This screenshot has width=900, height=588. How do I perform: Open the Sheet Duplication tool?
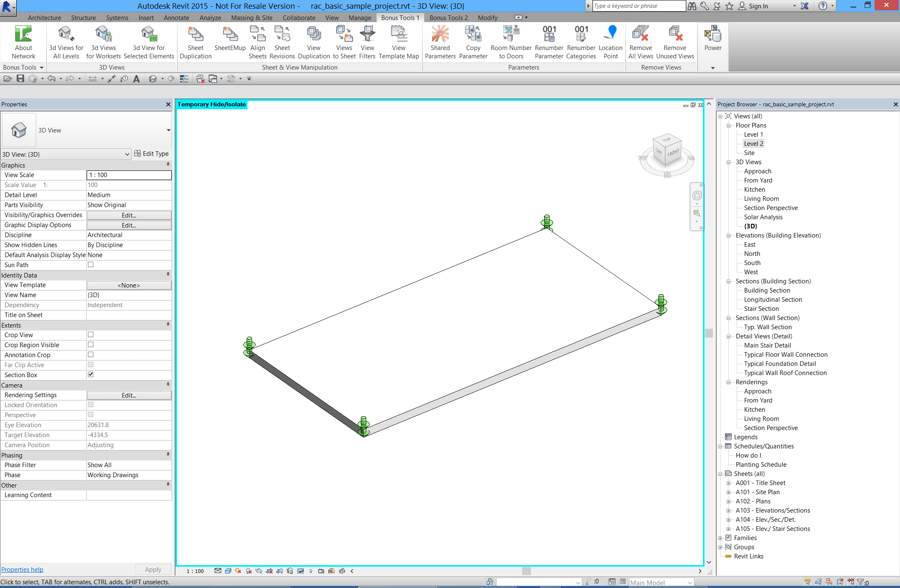coord(195,42)
